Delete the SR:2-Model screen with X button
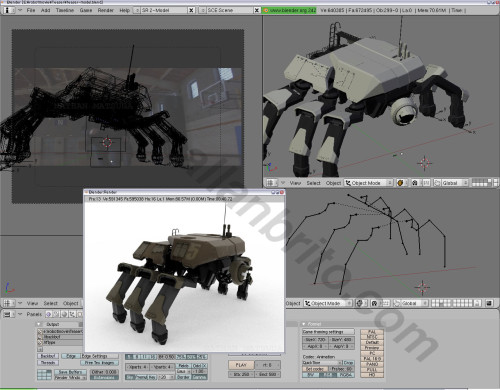This screenshot has height=390, width=500. [191, 10]
